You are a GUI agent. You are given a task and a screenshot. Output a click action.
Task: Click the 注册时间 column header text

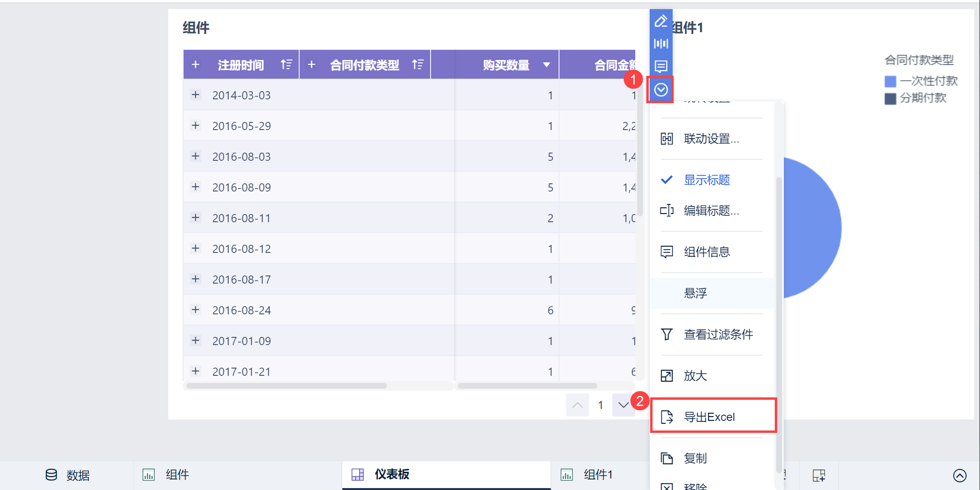[x=241, y=65]
